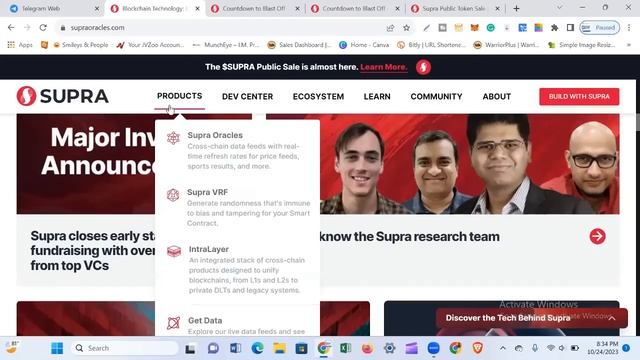Image resolution: width=640 pixels, height=360 pixels.
Task: Toggle the Chrome side panel icon
Action: tap(570, 28)
